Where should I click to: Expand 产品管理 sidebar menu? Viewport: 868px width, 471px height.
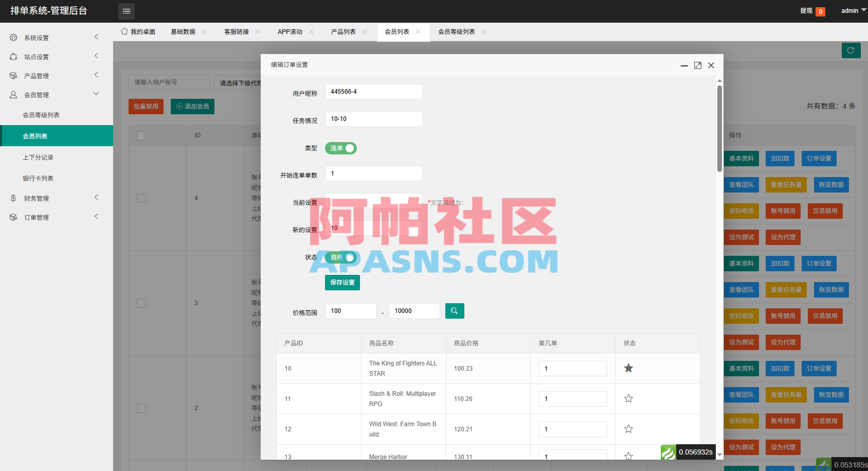click(x=57, y=76)
